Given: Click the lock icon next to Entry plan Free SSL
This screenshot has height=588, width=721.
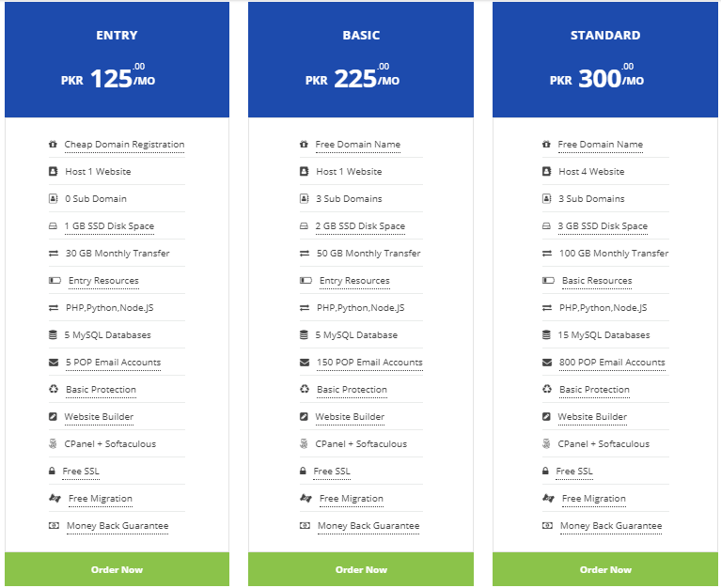Looking at the screenshot, I should point(52,471).
